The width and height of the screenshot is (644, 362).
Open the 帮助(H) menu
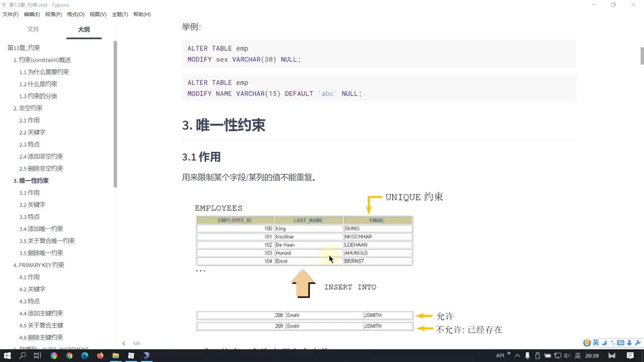[x=142, y=15]
